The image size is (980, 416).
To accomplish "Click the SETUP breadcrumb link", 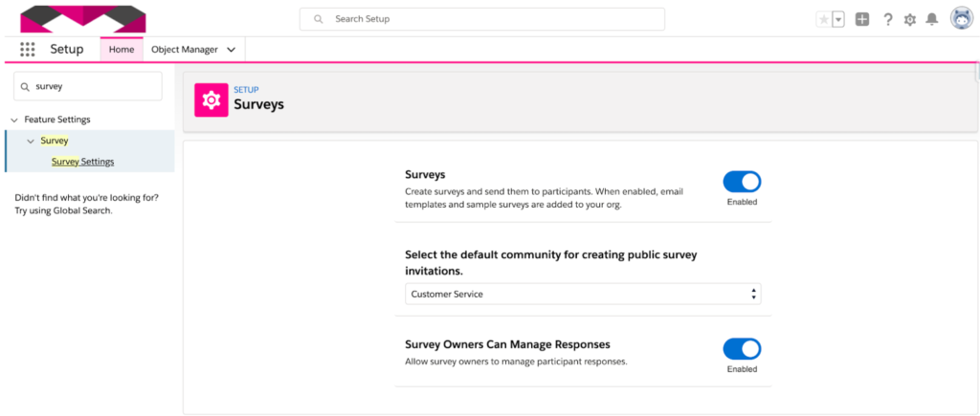I will click(x=246, y=90).
